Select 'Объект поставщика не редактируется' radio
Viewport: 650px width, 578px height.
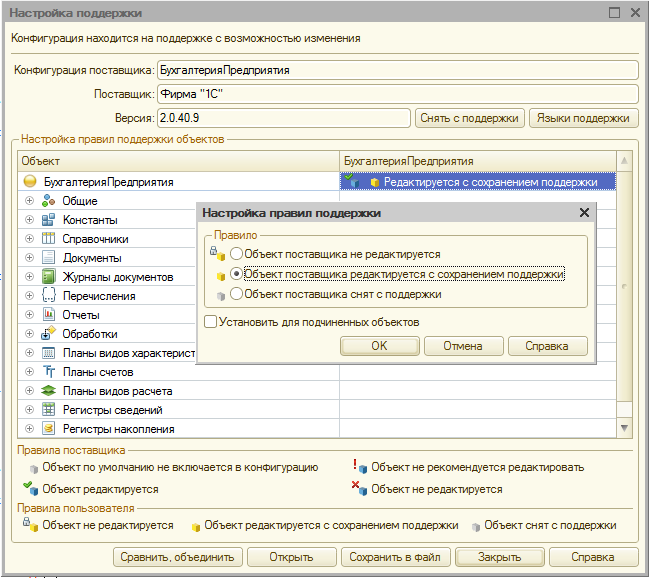[x=236, y=254]
